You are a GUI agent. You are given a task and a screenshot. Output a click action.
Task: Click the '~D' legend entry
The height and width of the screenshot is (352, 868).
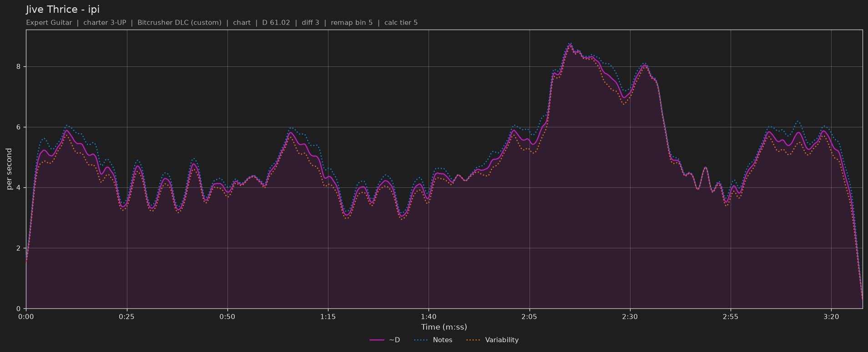385,340
